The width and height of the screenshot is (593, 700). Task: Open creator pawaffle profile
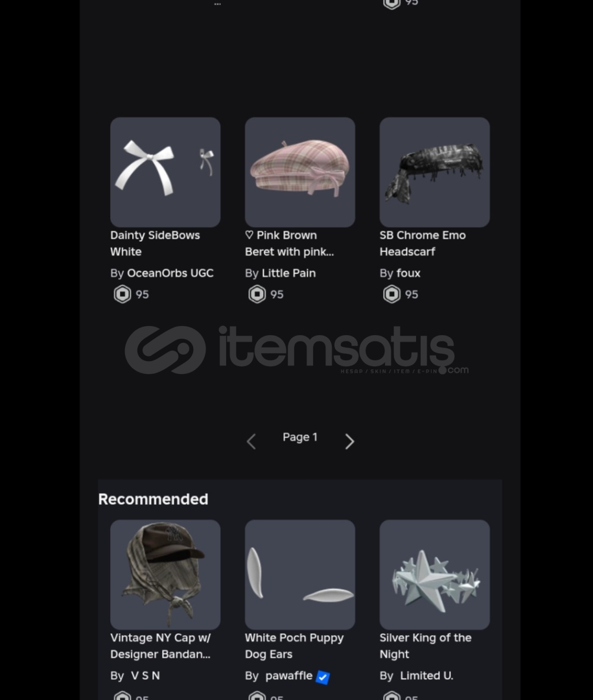pos(288,675)
